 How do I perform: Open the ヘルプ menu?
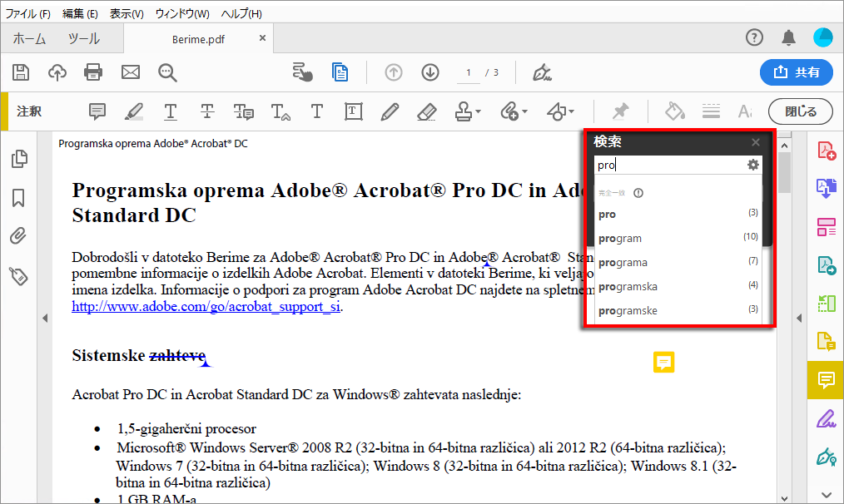(241, 13)
